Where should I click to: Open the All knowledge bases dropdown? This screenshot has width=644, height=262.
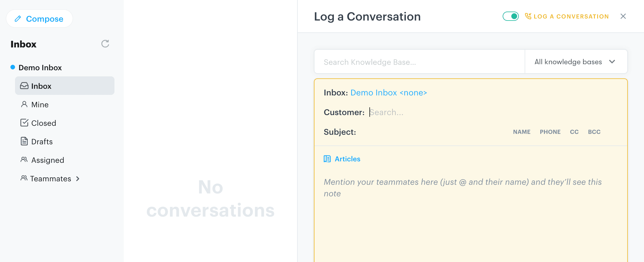(x=576, y=62)
